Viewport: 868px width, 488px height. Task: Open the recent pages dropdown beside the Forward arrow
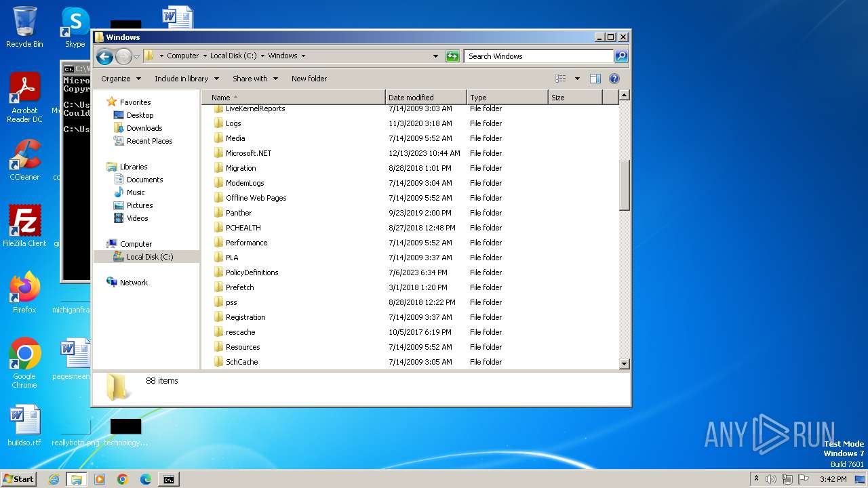[136, 56]
